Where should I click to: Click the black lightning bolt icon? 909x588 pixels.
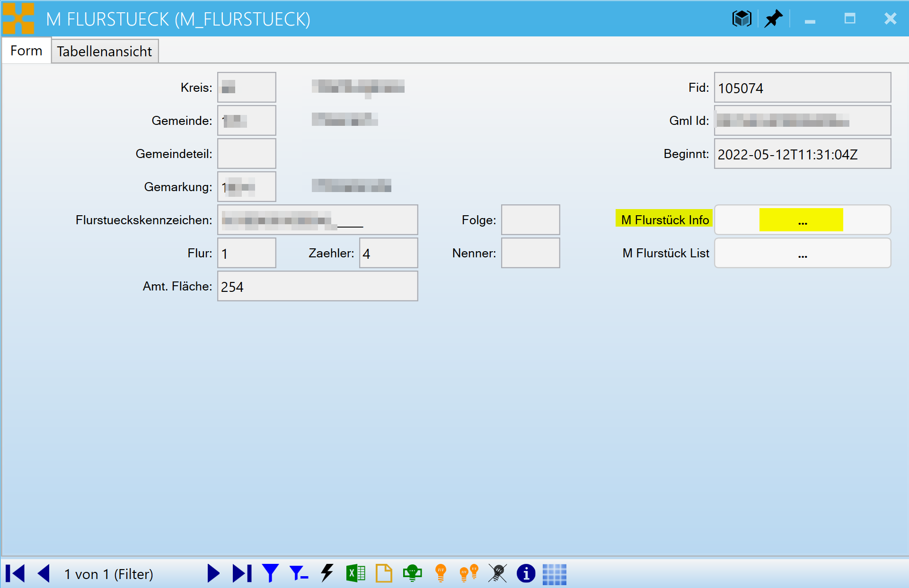click(327, 573)
